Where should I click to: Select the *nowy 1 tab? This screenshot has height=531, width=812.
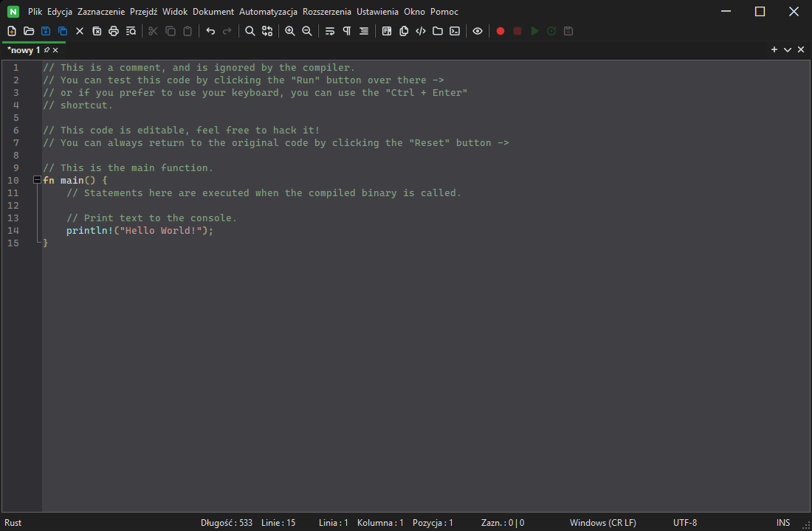(x=24, y=50)
